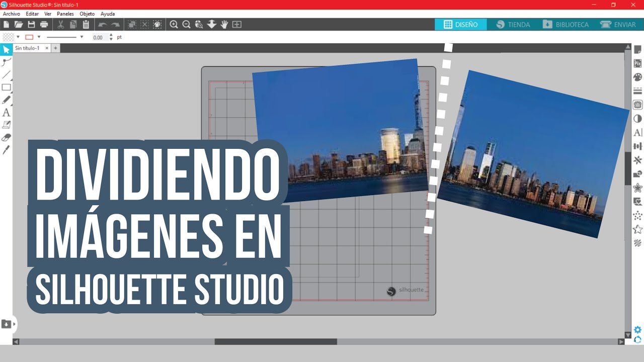Open the Trace panel
Screen dimensions: 644x362
637,105
